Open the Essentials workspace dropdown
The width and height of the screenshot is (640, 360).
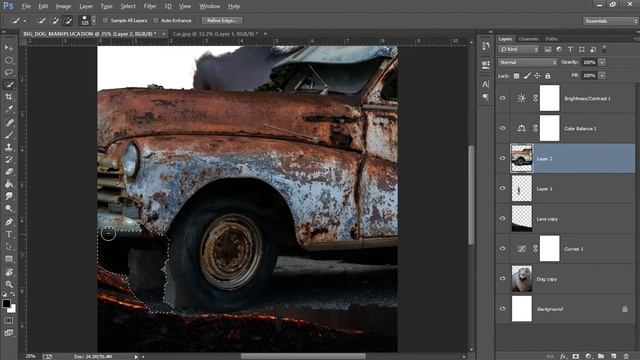(x=610, y=21)
